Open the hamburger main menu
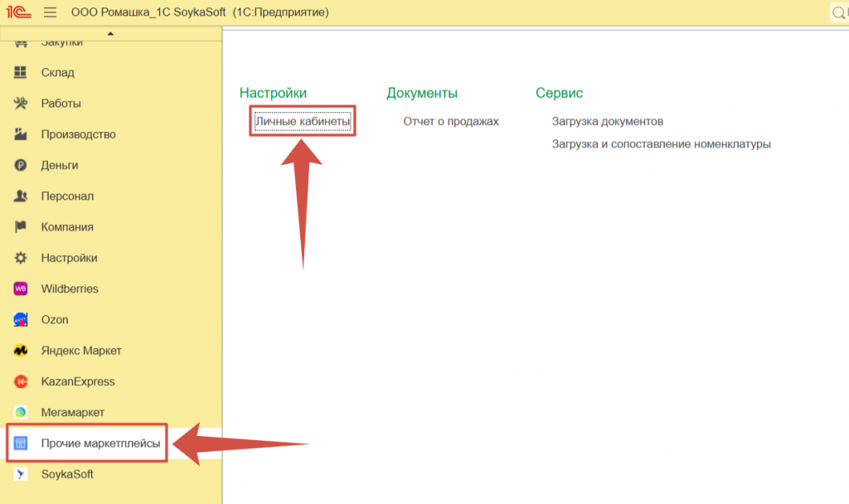The height and width of the screenshot is (504, 849). (50, 12)
